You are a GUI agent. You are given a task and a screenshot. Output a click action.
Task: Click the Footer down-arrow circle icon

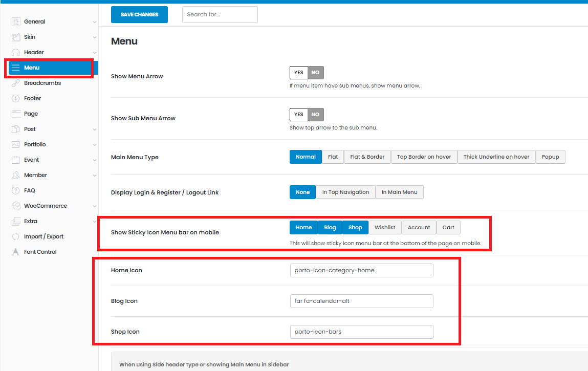point(16,99)
